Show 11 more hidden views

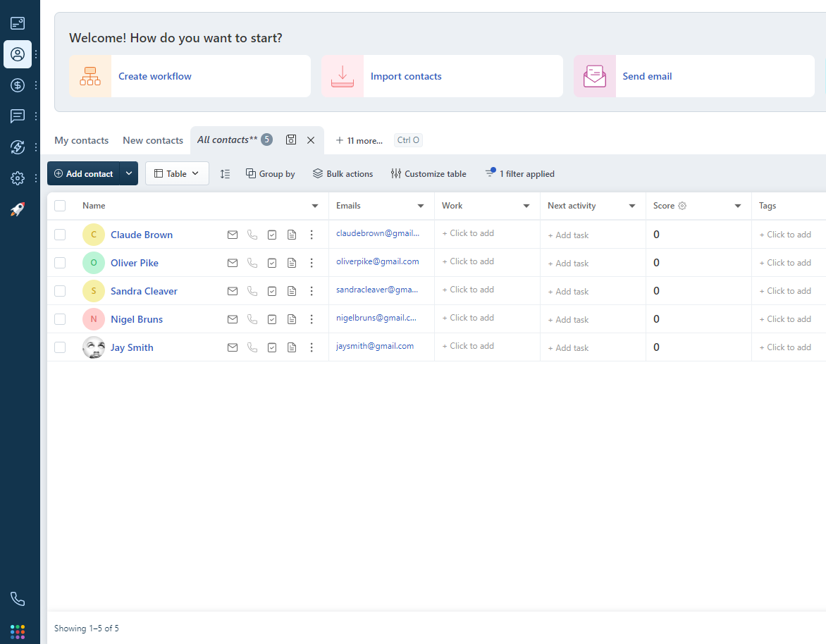click(359, 140)
